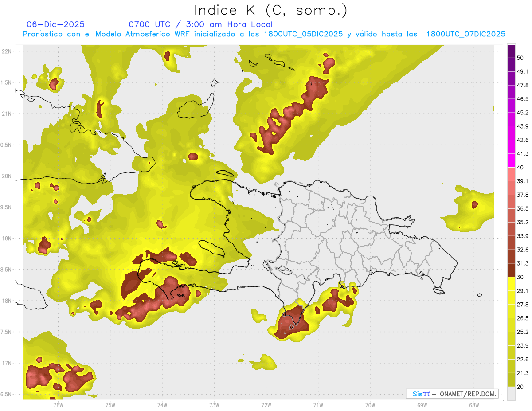
Task: Click the color bar label "27.8"
Action: tap(523, 304)
